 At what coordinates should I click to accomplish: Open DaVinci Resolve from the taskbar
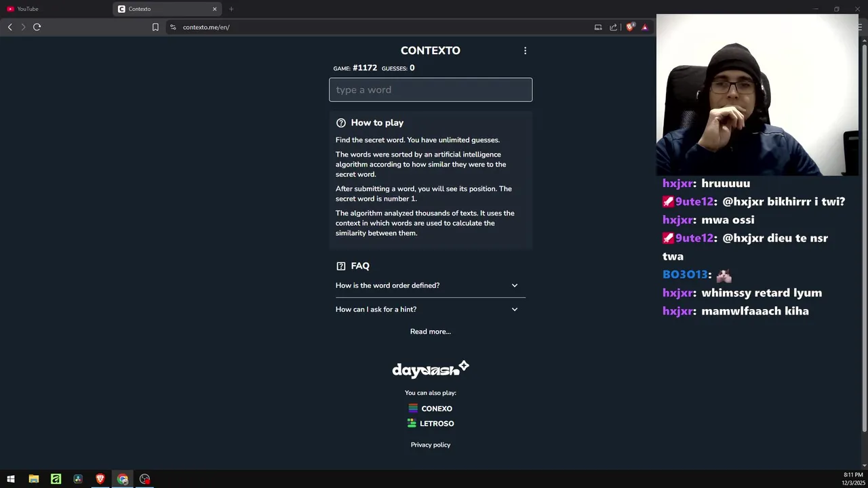point(78,479)
